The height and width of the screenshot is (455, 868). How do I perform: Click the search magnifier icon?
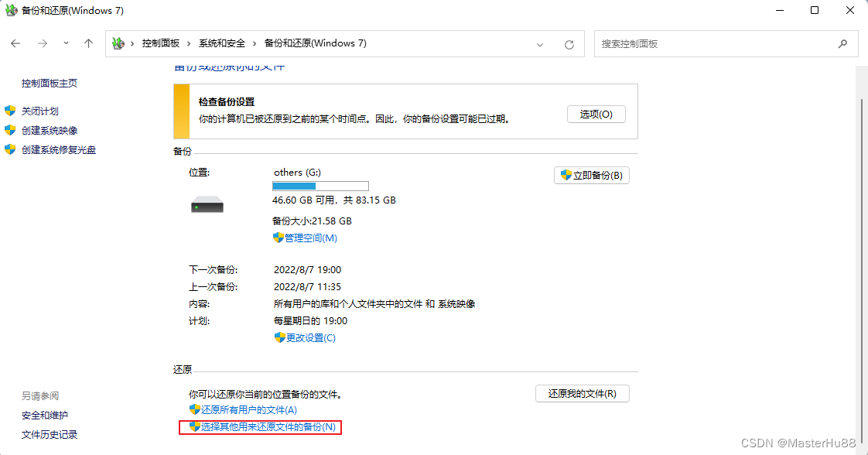(842, 44)
